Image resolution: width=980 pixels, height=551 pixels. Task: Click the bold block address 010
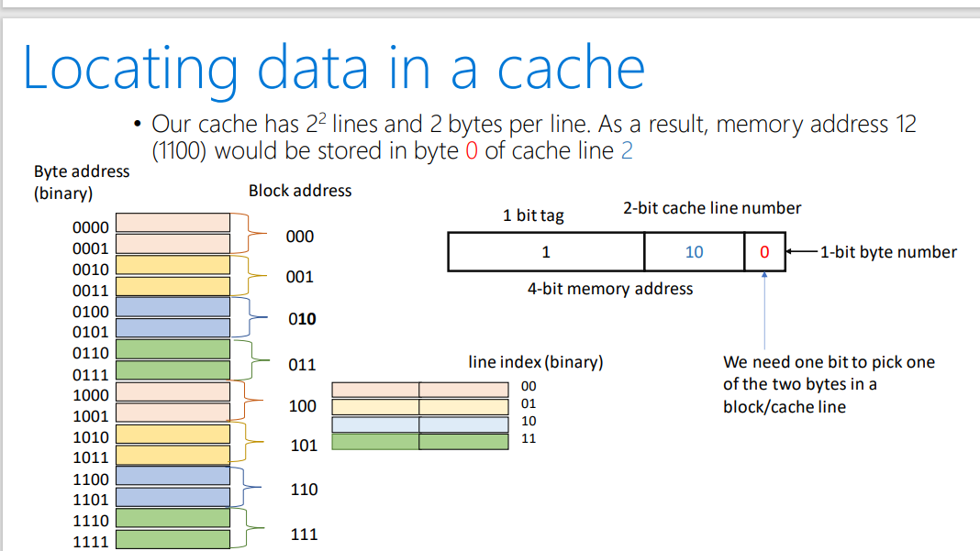[301, 319]
